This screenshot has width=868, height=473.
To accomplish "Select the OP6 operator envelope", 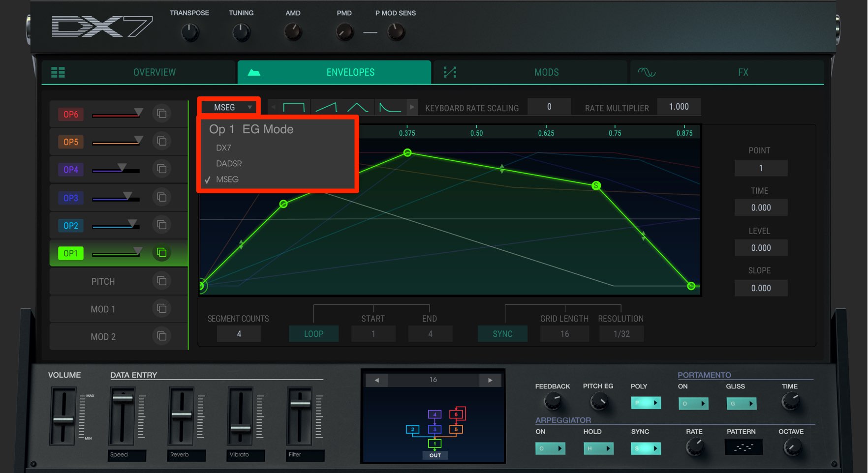I will (70, 114).
